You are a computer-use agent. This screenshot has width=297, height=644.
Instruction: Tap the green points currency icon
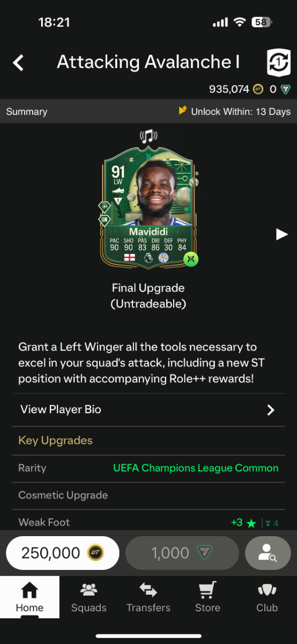(x=286, y=89)
